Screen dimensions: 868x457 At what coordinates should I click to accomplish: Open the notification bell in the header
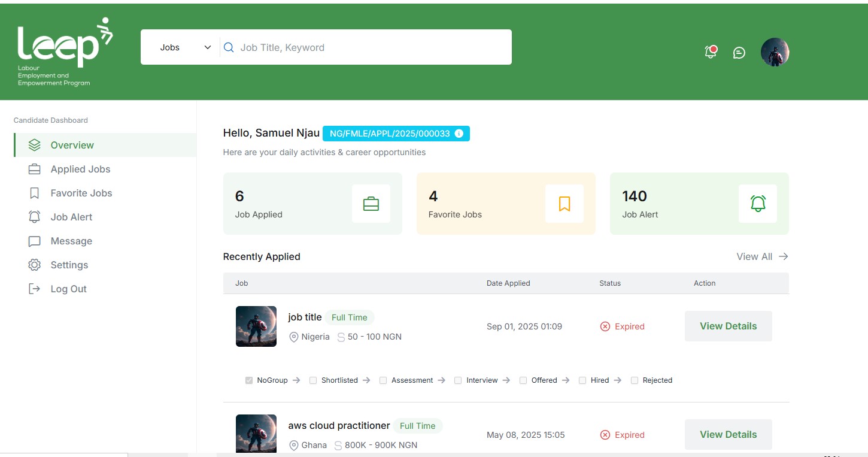[711, 52]
